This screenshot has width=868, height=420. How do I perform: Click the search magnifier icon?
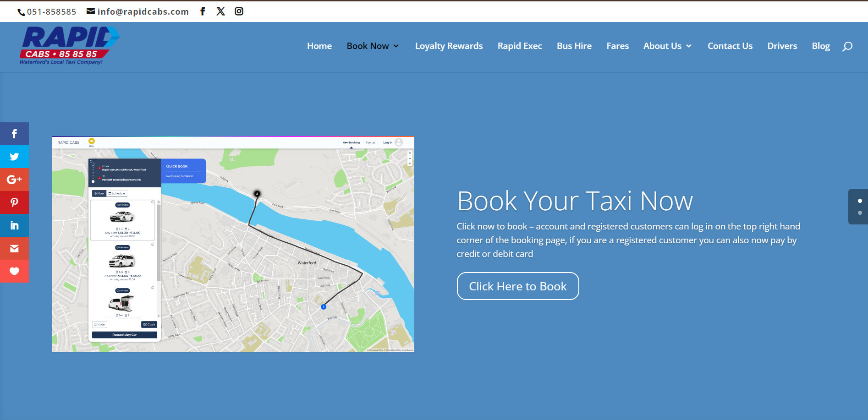pyautogui.click(x=847, y=46)
